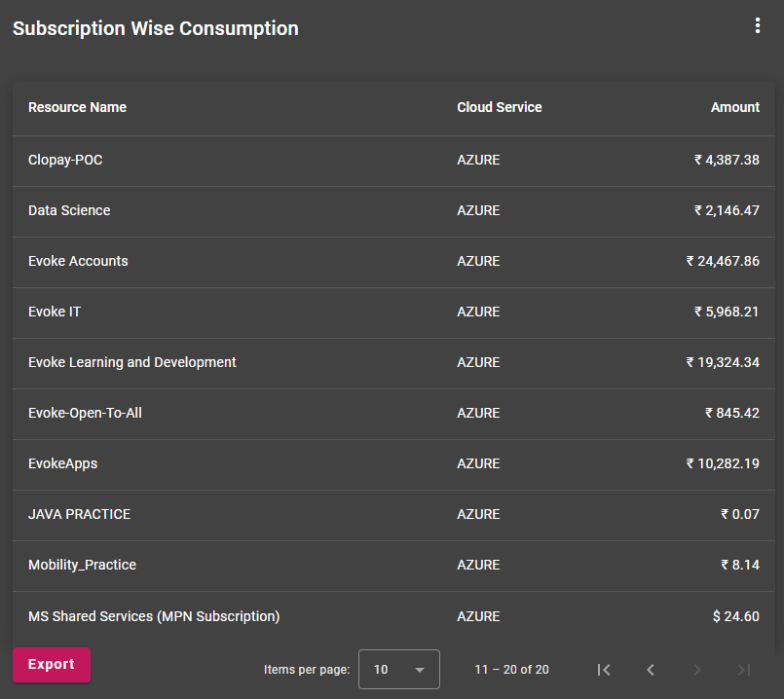
Task: Select the Evoke IT resource name
Action: click(54, 312)
